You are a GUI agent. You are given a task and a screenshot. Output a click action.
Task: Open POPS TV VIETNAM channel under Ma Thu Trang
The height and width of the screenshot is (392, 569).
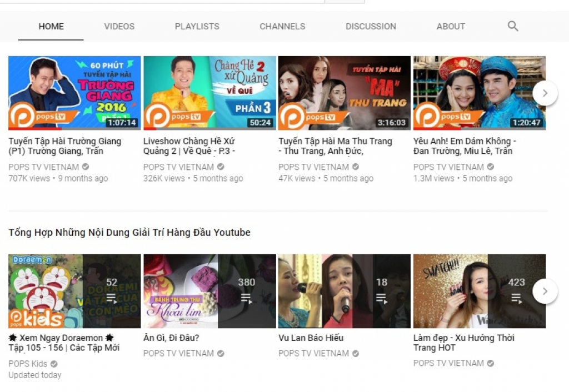click(313, 167)
